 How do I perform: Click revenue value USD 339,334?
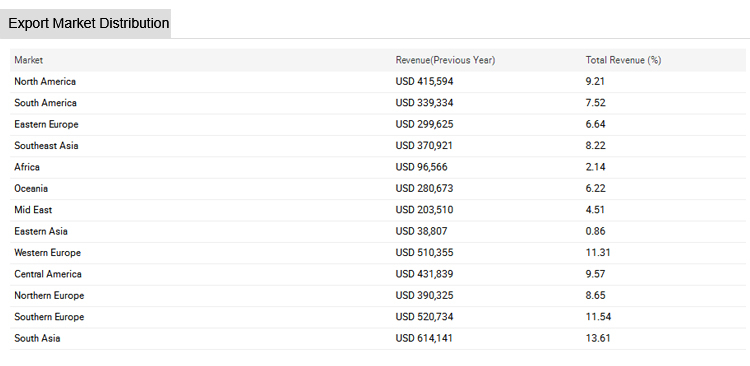tap(424, 103)
